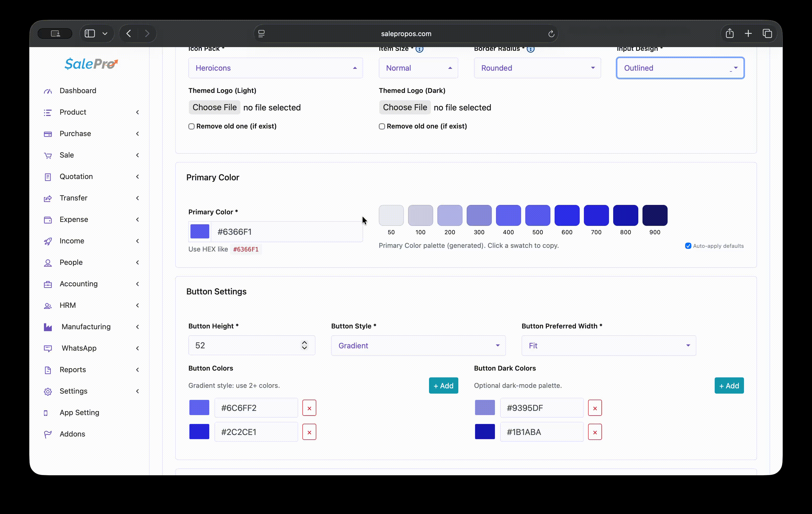Click the Addons flag icon
Image resolution: width=812 pixels, height=514 pixels.
click(48, 434)
